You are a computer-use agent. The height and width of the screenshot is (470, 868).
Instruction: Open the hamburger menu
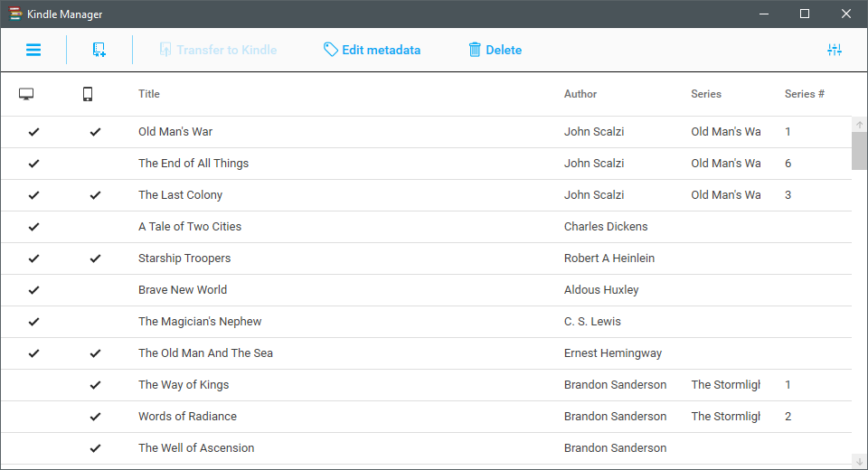point(33,50)
